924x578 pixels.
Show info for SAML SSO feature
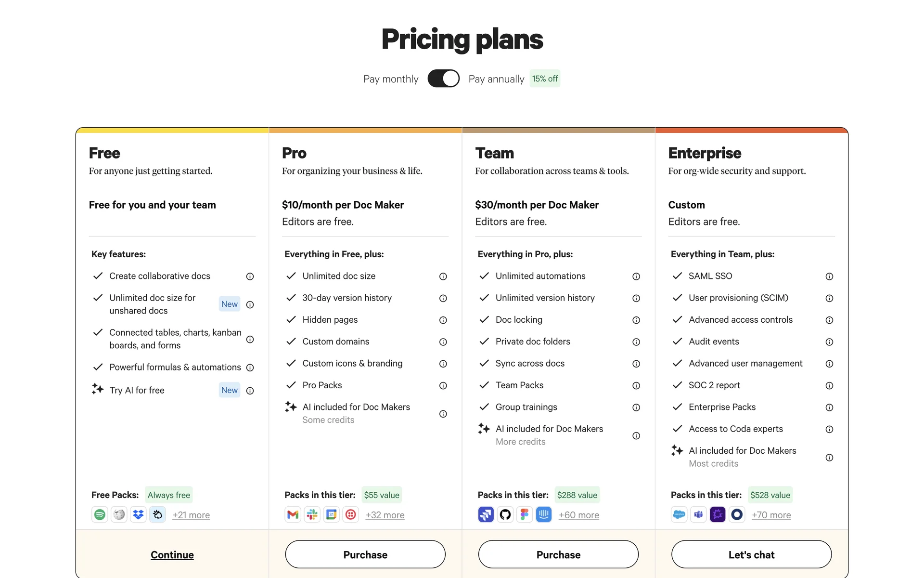coord(829,276)
